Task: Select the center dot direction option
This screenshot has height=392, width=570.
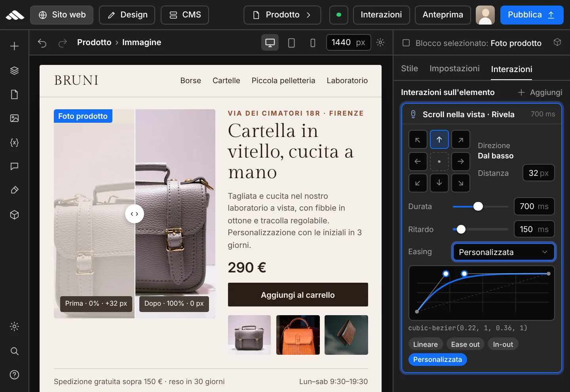Action: tap(439, 161)
